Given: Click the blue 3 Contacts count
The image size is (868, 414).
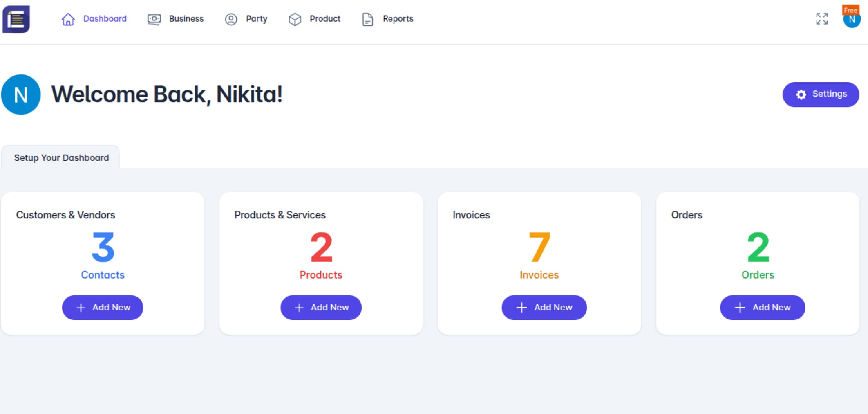Looking at the screenshot, I should (x=103, y=247).
